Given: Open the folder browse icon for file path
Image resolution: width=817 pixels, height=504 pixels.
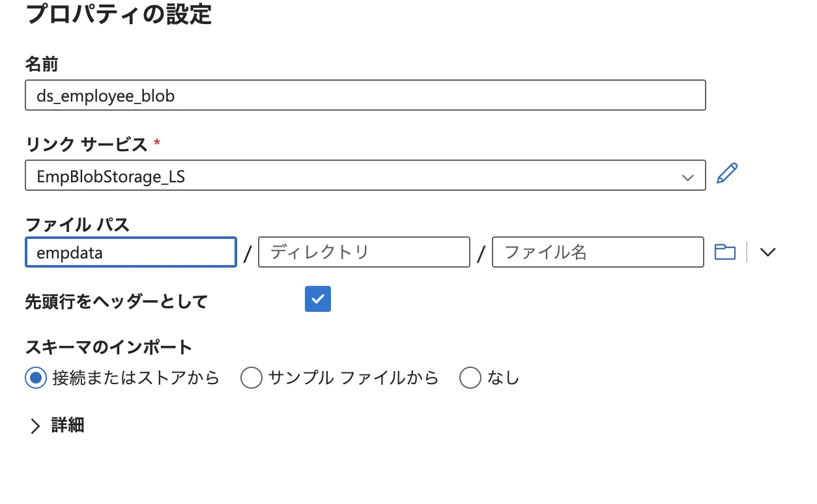Looking at the screenshot, I should (x=725, y=251).
